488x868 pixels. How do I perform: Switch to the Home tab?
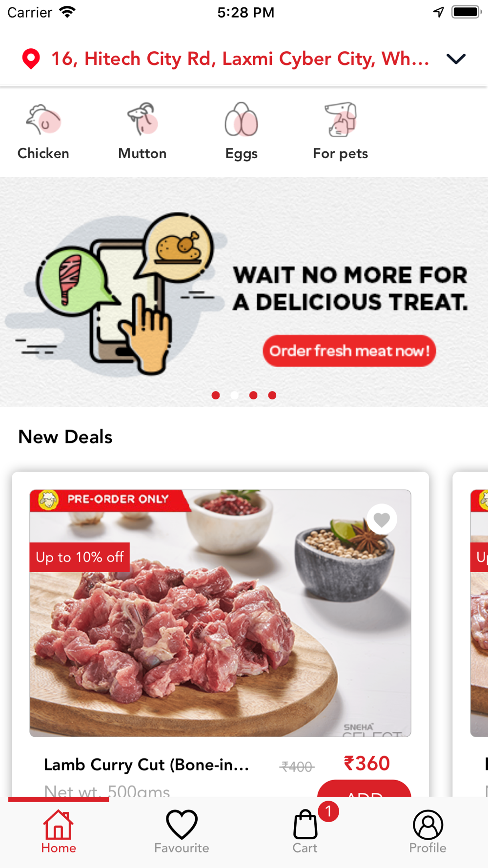tap(59, 830)
